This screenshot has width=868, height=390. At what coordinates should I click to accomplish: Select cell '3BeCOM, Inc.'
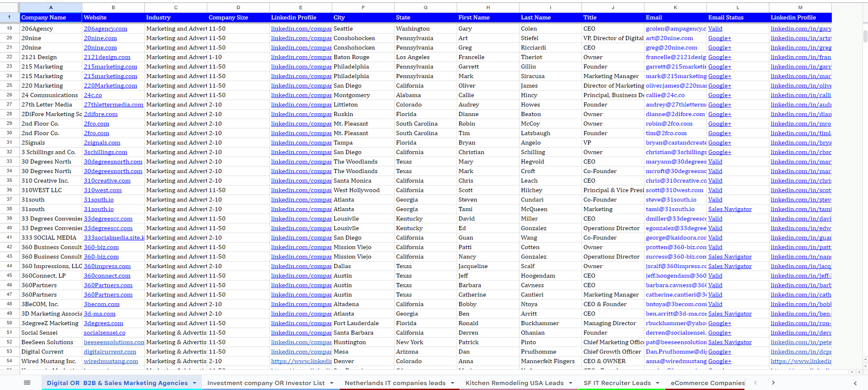[51, 304]
